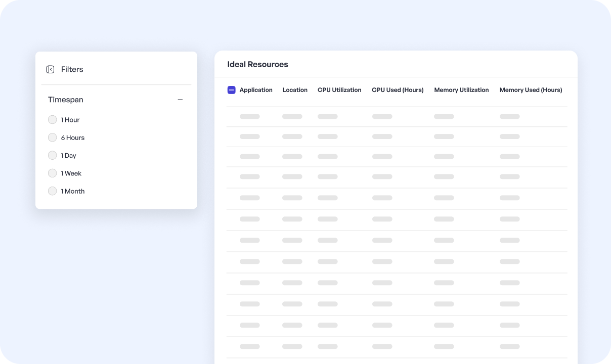This screenshot has height=364, width=611.
Task: Pick the 1 Week timespan option
Action: tap(52, 173)
